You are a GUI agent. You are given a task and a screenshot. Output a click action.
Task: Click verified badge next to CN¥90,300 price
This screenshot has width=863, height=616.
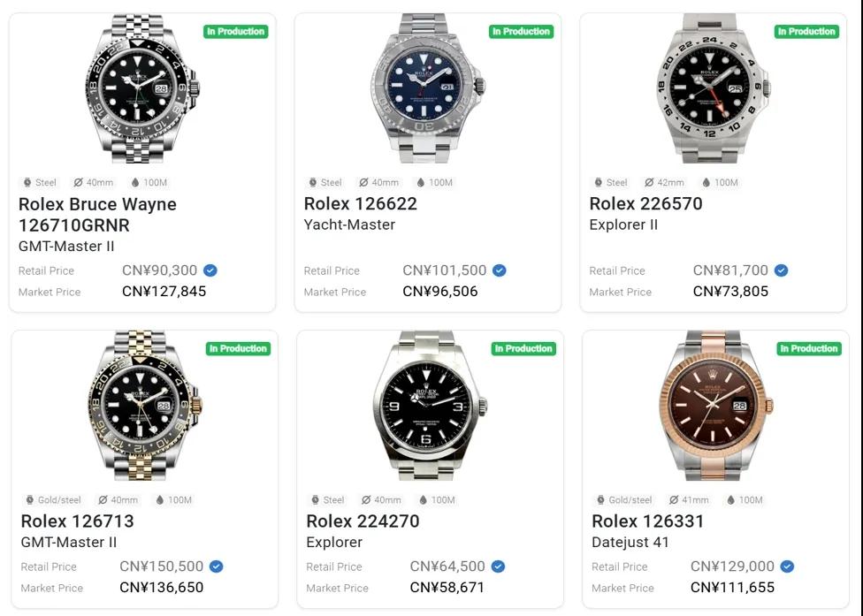coord(210,270)
